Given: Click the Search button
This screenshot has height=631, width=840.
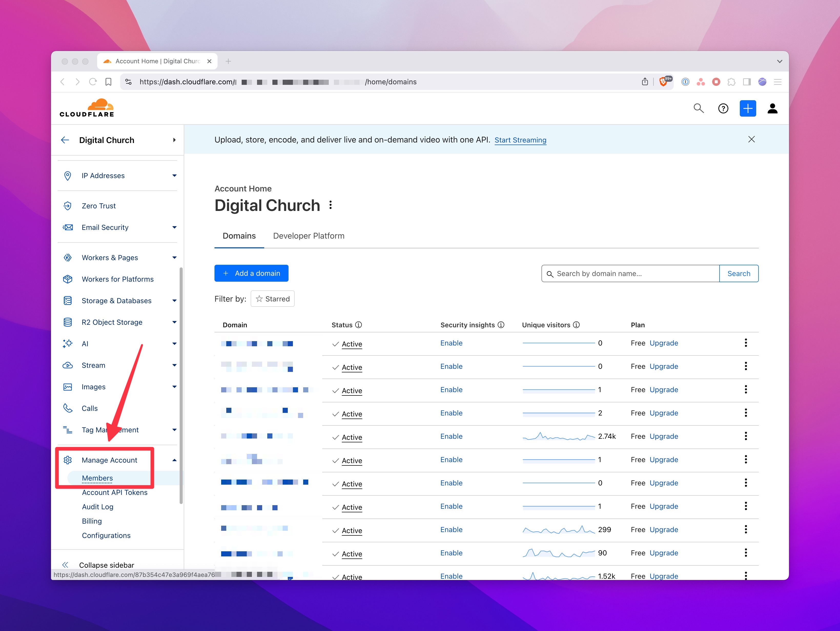Looking at the screenshot, I should pos(739,273).
